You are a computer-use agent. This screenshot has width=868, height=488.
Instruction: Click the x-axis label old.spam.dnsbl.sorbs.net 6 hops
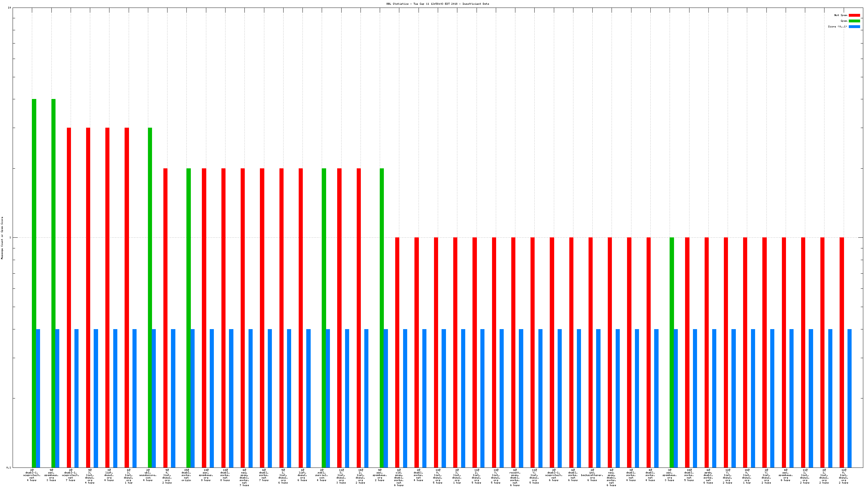[399, 477]
